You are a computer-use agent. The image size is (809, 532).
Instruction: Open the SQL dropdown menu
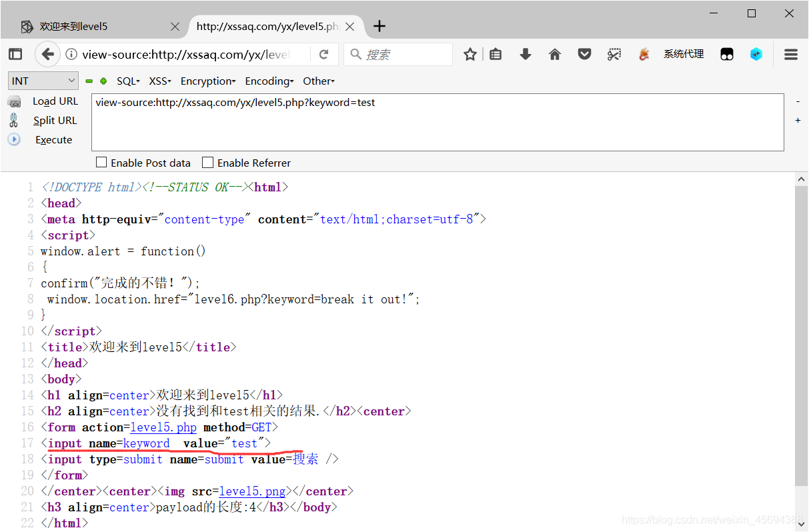tap(128, 81)
